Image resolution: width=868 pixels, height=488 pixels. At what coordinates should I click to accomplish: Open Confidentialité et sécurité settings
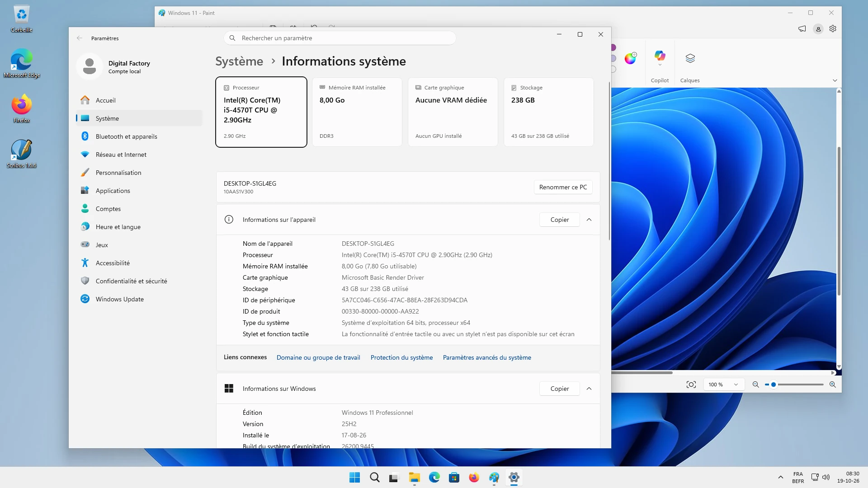139,281
